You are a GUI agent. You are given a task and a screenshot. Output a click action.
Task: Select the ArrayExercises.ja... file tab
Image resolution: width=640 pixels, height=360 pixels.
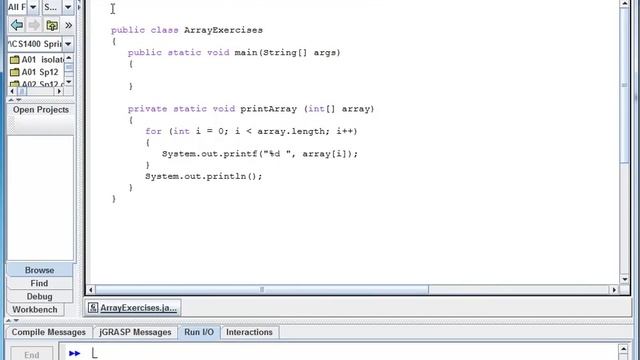click(x=133, y=307)
